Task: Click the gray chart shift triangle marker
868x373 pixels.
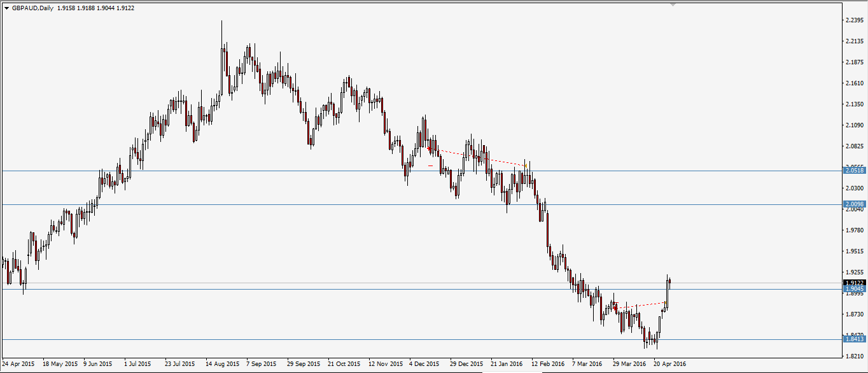Action: (673, 5)
